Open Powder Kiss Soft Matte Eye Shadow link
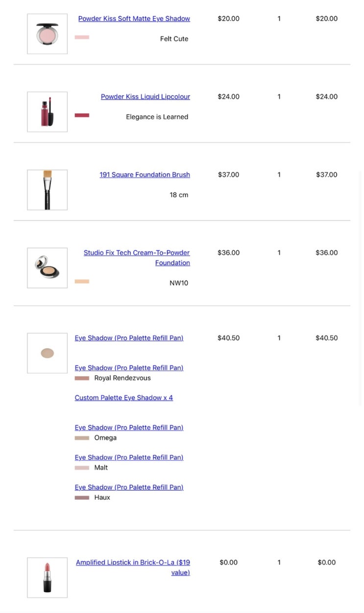The width and height of the screenshot is (364, 613). 134,19
